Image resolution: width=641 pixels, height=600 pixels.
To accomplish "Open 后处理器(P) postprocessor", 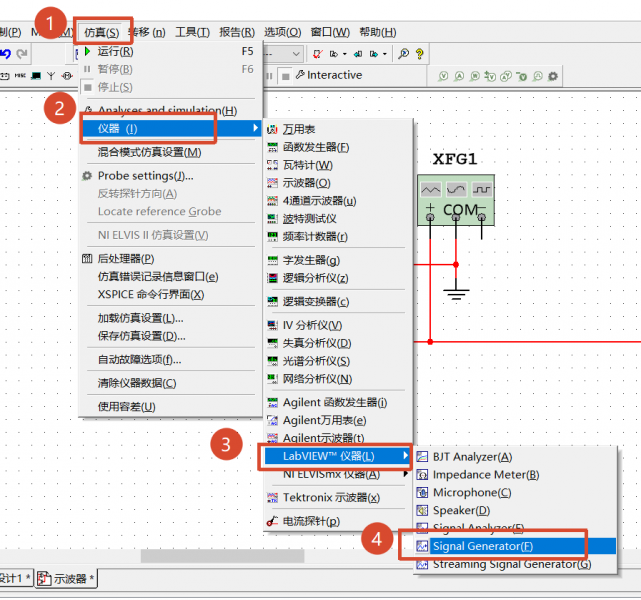I will (169, 259).
